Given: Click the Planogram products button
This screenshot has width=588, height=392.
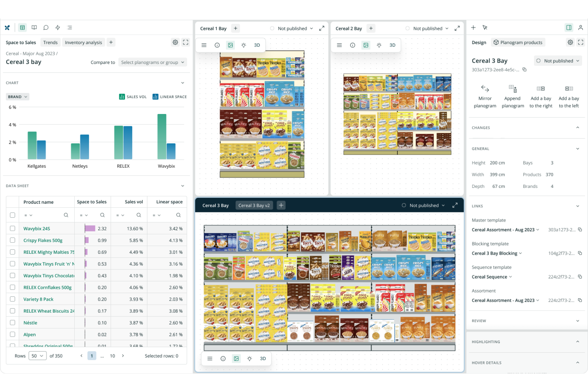Looking at the screenshot, I should 518,42.
